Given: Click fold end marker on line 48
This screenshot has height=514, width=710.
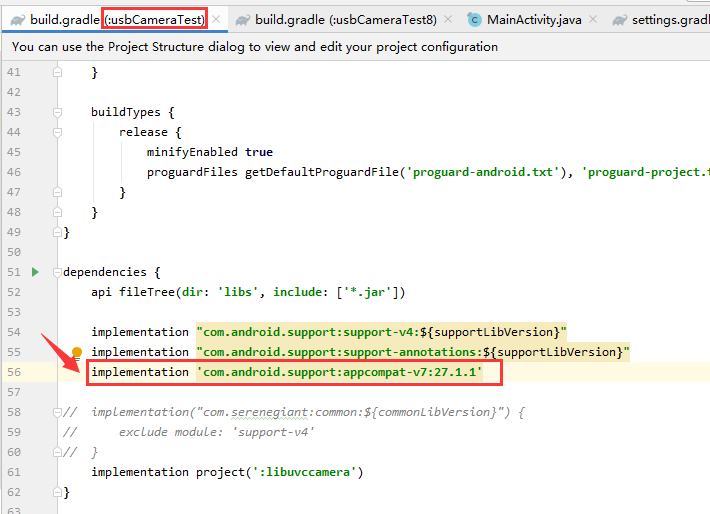Looking at the screenshot, I should pyautogui.click(x=58, y=212).
